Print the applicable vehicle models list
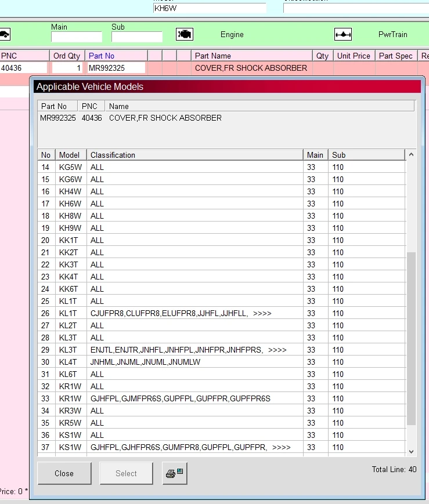Screen dimensions: 429x504 pyautogui.click(x=174, y=473)
